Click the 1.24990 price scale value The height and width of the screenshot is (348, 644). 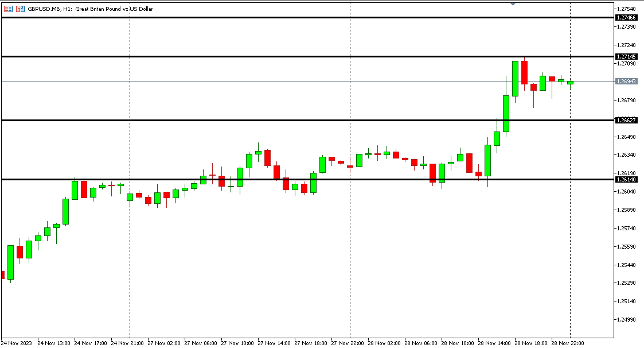[626, 320]
